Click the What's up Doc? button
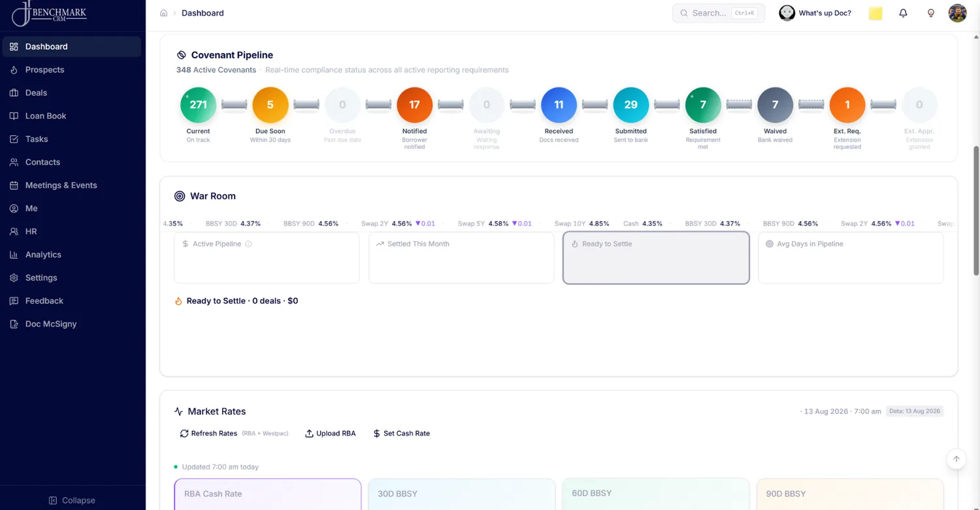 coord(815,13)
